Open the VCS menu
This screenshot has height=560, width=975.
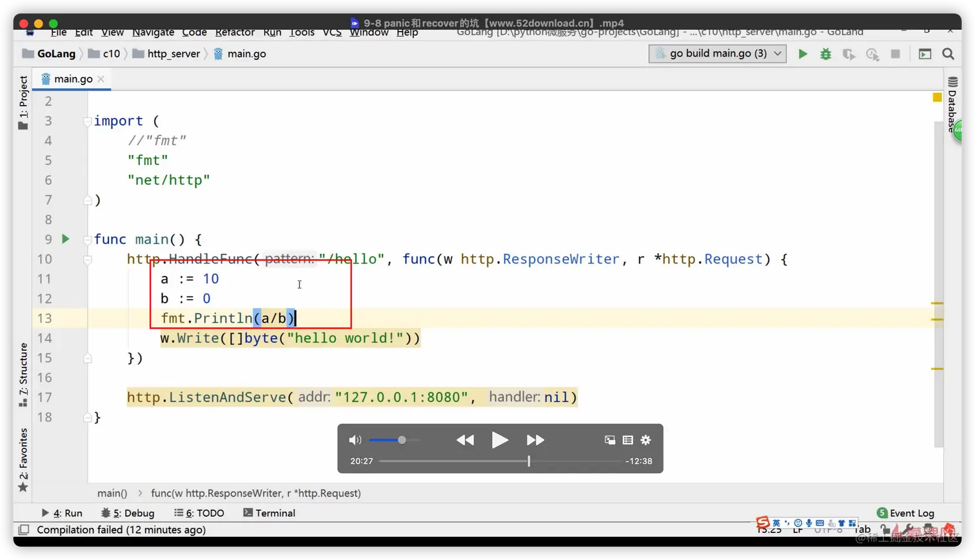pyautogui.click(x=332, y=32)
